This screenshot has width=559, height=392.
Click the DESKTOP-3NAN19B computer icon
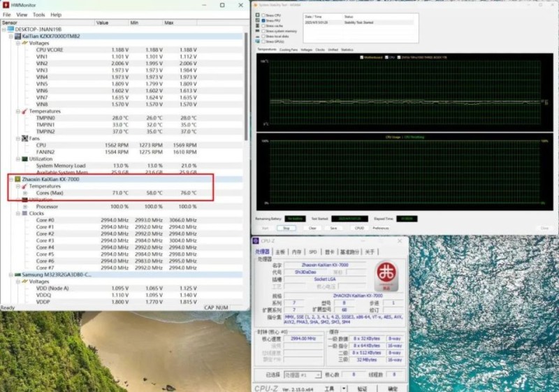pyautogui.click(x=10, y=29)
